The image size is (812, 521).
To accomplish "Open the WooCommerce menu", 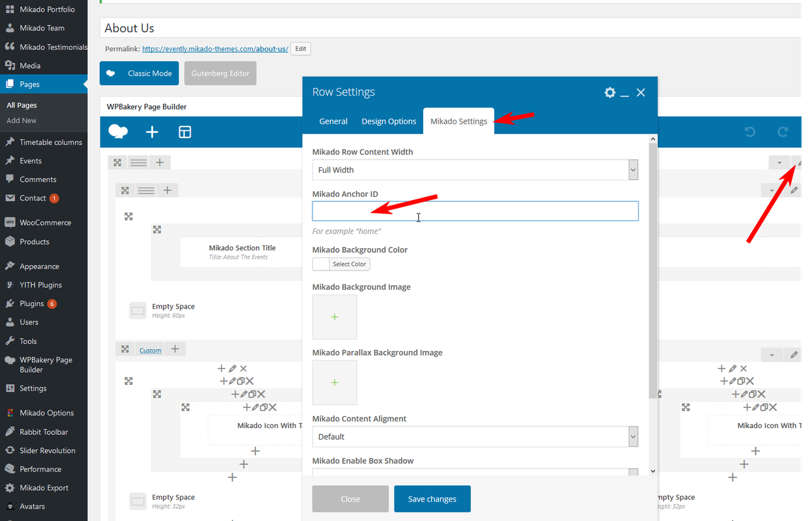I will [x=44, y=222].
